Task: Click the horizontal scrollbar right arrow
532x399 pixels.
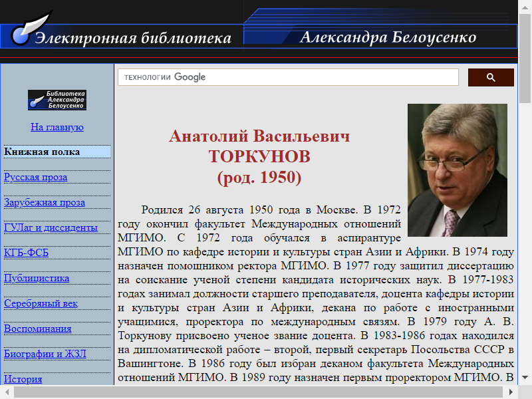Action: 511,392
